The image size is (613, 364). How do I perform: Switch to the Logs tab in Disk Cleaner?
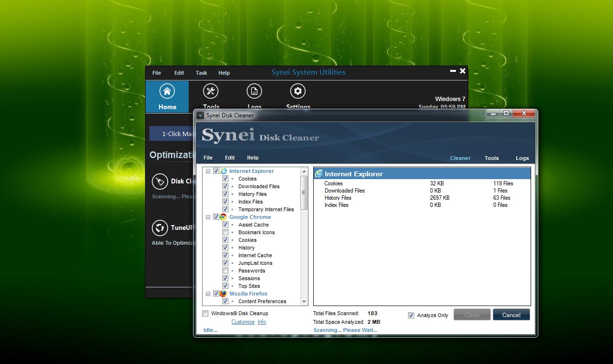coord(522,158)
